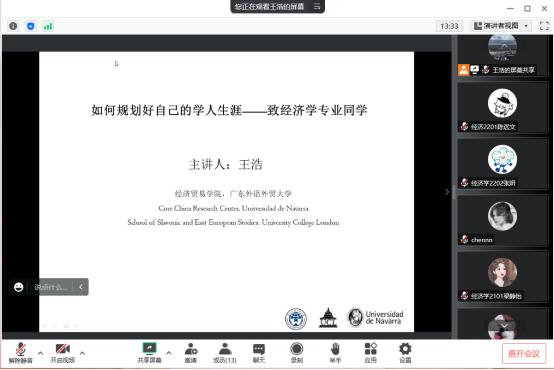Expand video options arrow beside camera
This screenshot has width=554, height=370.
click(82, 353)
